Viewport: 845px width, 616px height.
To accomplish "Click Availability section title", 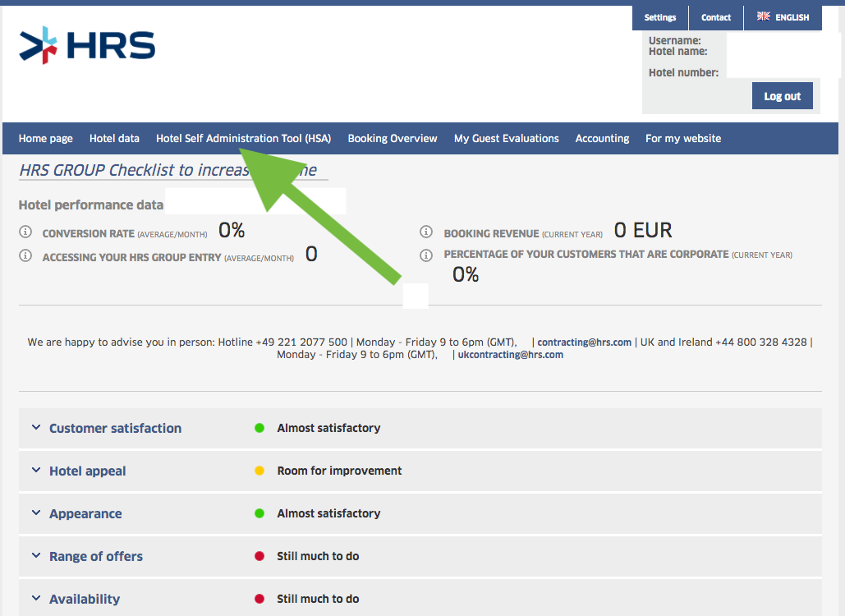I will [85, 599].
